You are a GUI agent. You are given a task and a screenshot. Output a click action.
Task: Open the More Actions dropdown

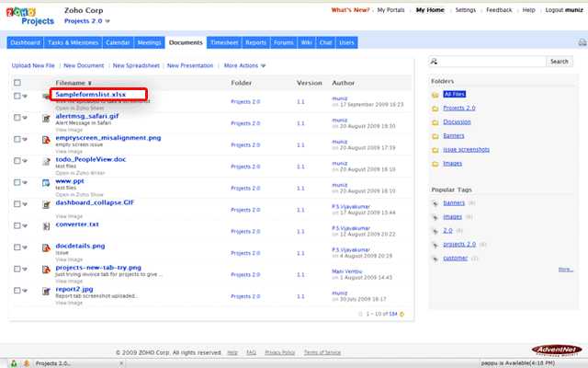pyautogui.click(x=244, y=65)
